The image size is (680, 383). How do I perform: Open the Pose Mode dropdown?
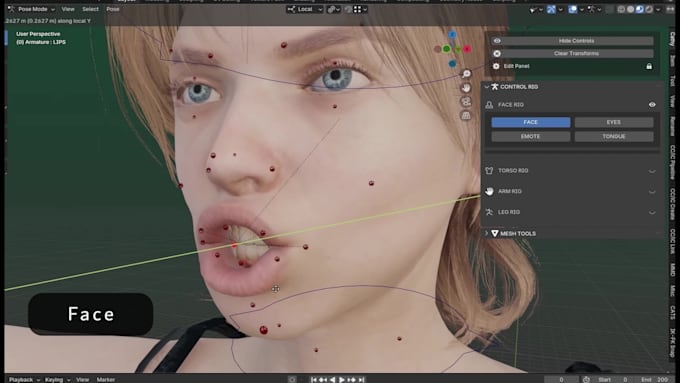click(32, 9)
